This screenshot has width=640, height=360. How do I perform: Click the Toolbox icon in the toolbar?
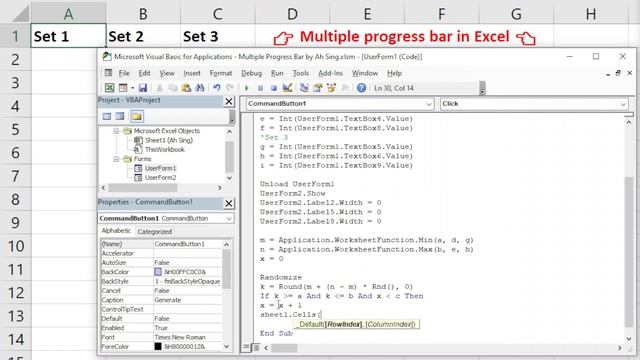click(345, 88)
